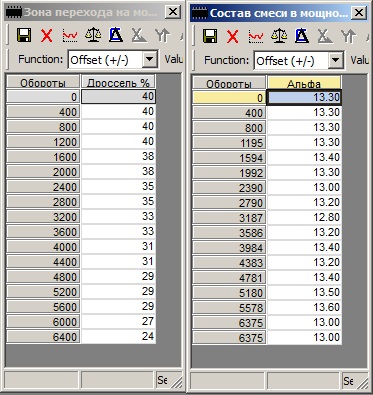Viewport: 373px width, 395px height.
Task: Click chip icon in Состав смеси title bar
Action: 200,13
